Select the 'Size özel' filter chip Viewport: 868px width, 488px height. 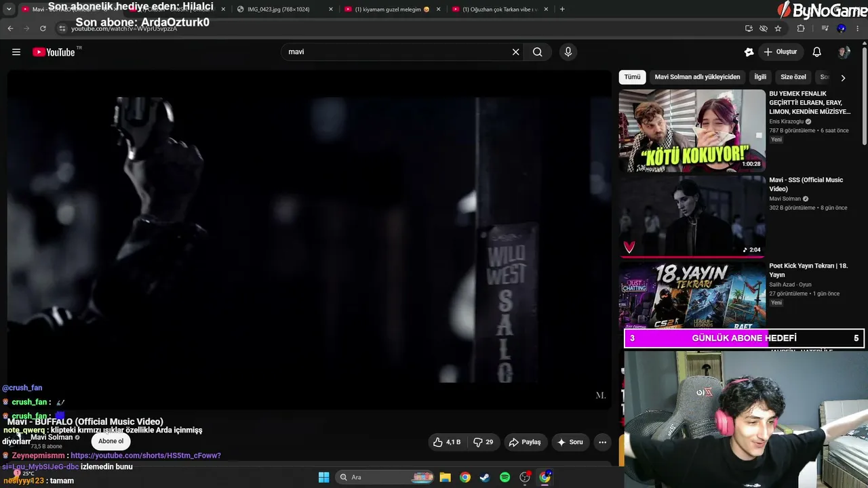click(793, 77)
